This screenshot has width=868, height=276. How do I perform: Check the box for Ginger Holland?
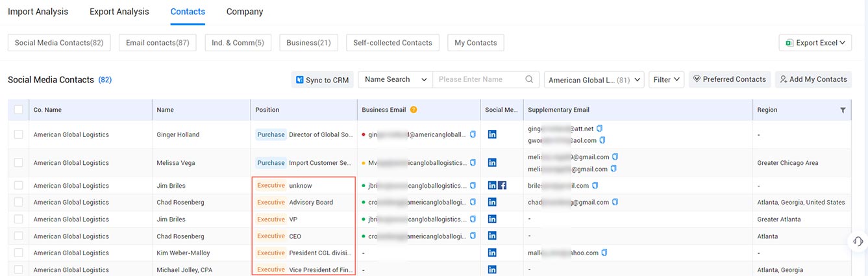(18, 134)
